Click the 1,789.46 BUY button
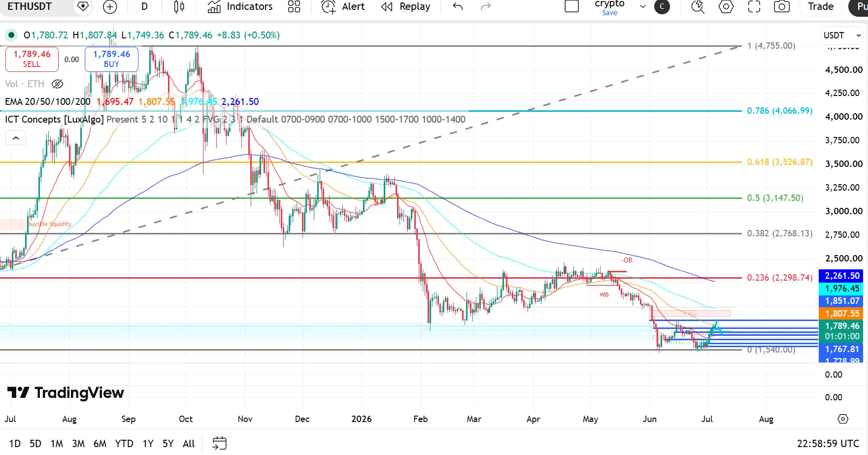Viewport: 868px width, 455px height. (111, 59)
